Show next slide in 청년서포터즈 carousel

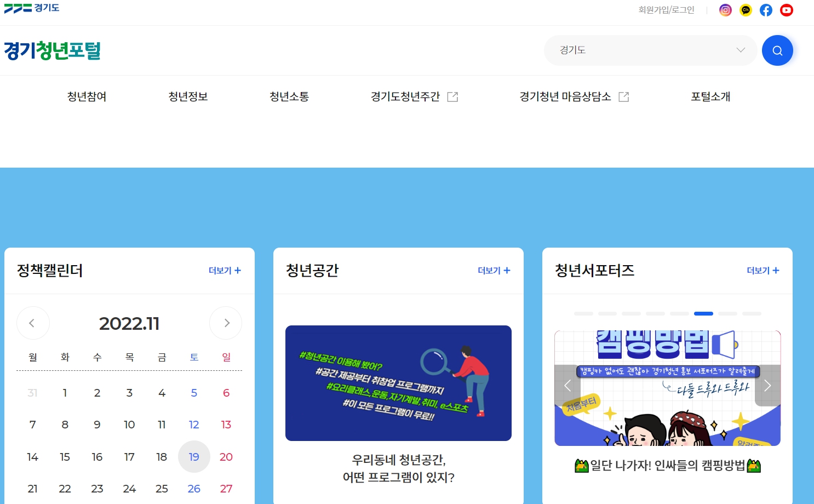tap(767, 386)
